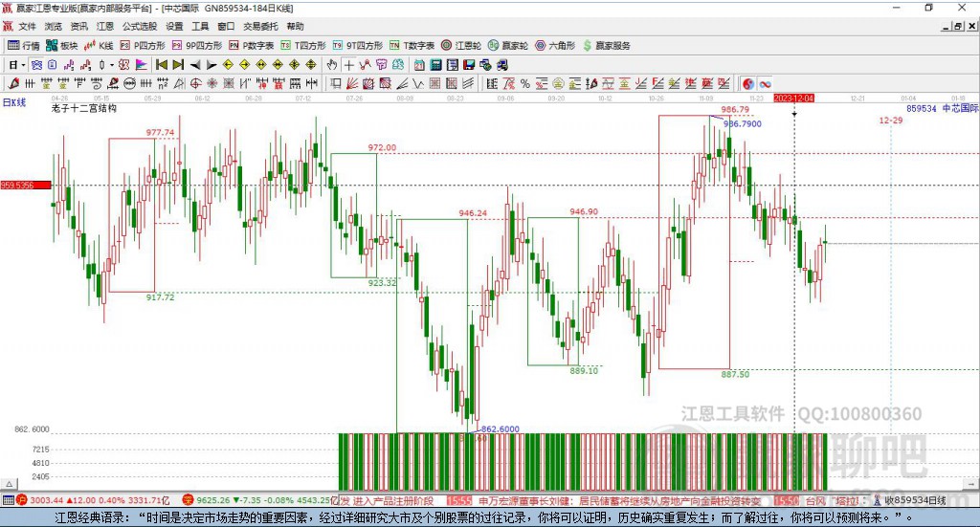Click the up-arrow panel button at chart bottom-left
The width and height of the screenshot is (980, 527).
[9, 484]
